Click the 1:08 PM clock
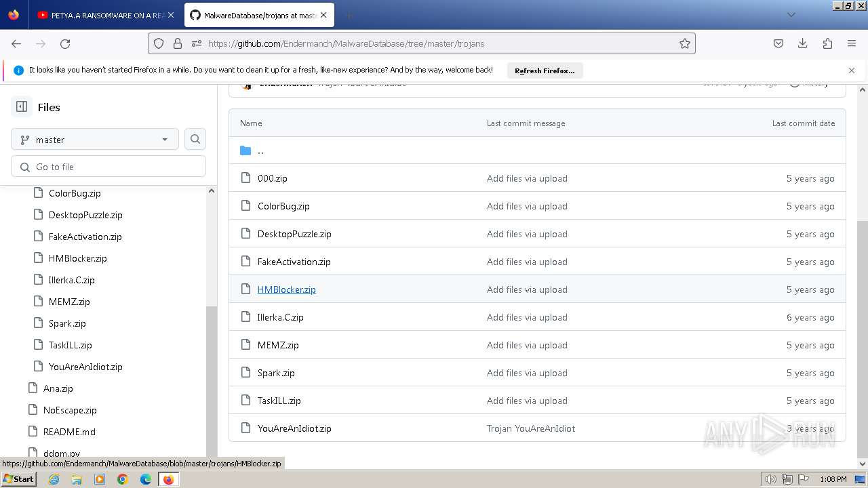Screen dimensions: 868x488 833,479
